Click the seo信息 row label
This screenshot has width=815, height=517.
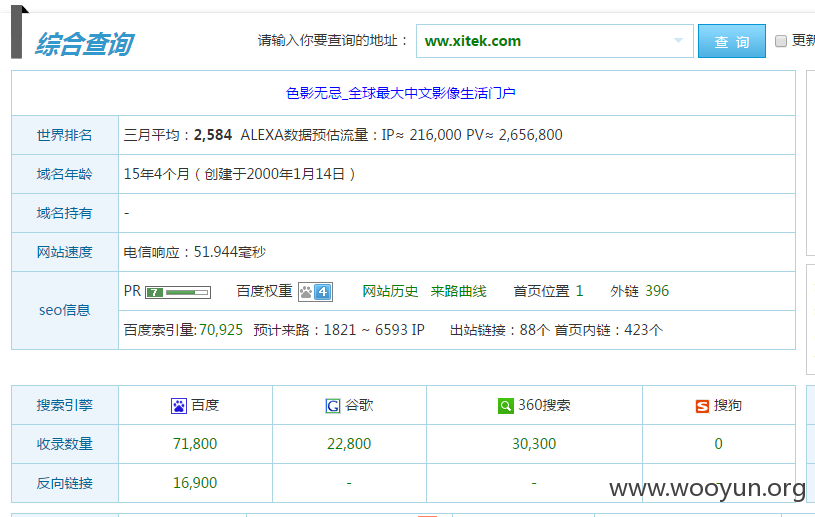point(64,310)
